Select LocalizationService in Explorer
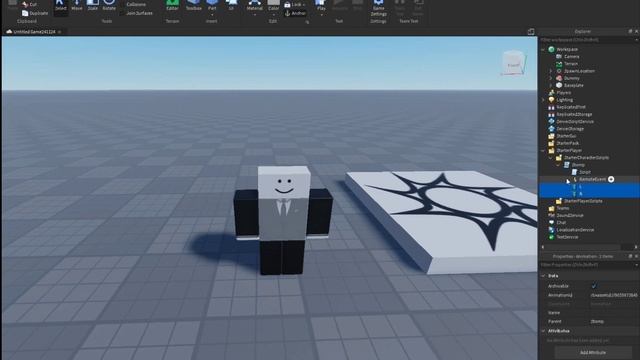 pyautogui.click(x=575, y=230)
